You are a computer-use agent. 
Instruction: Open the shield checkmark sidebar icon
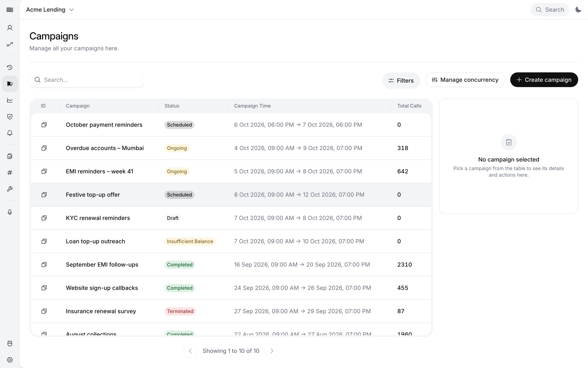(x=10, y=117)
